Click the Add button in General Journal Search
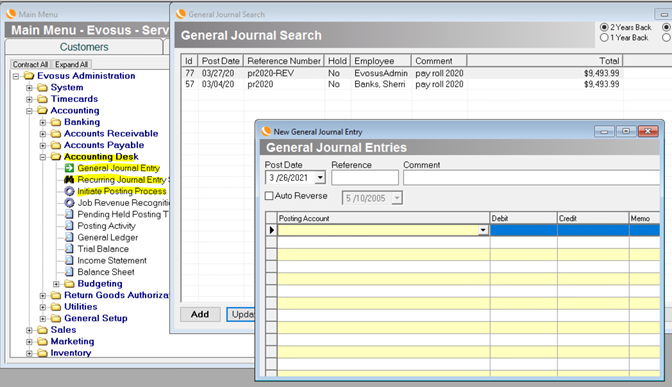 pos(200,314)
